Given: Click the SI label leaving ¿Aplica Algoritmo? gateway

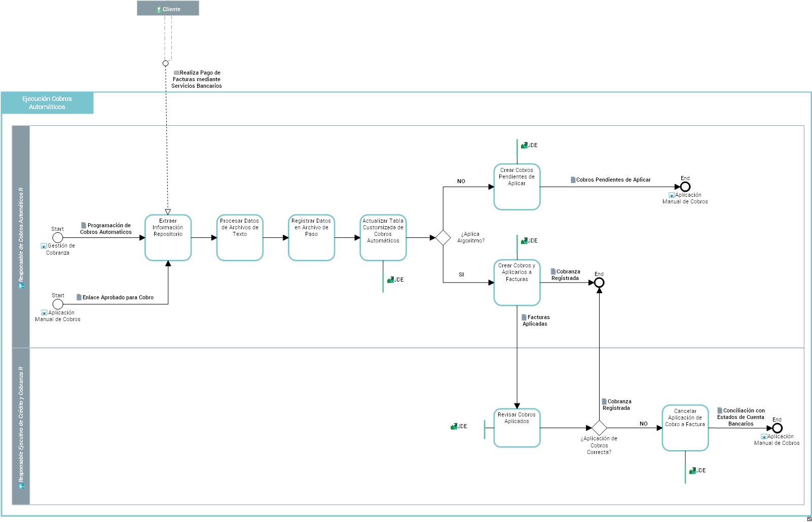Looking at the screenshot, I should tap(461, 274).
